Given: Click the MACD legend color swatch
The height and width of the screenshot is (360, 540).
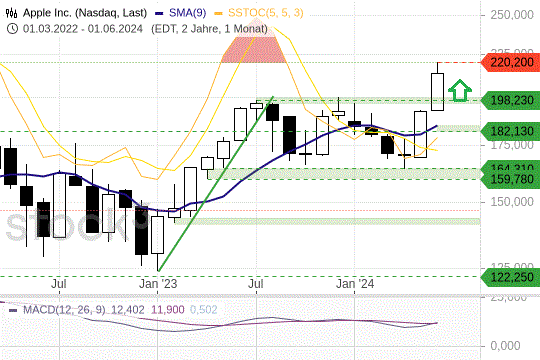Looking at the screenshot, I should (13, 310).
